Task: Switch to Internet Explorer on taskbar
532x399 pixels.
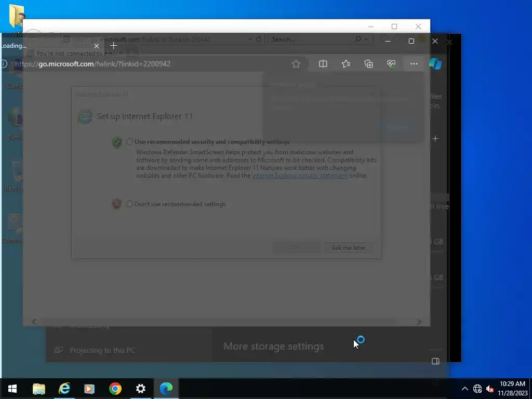Action: [x=64, y=389]
